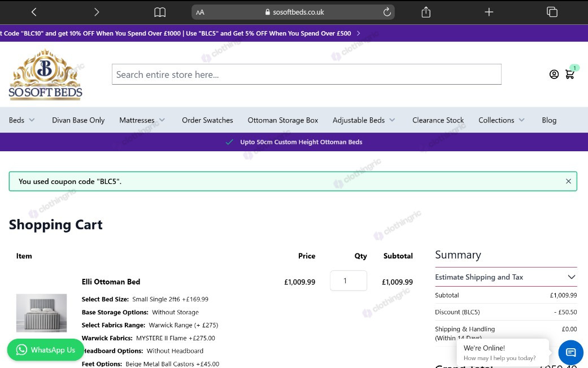Click the WhatsApp Us button
Screen dimensions: 588x368
click(x=45, y=349)
